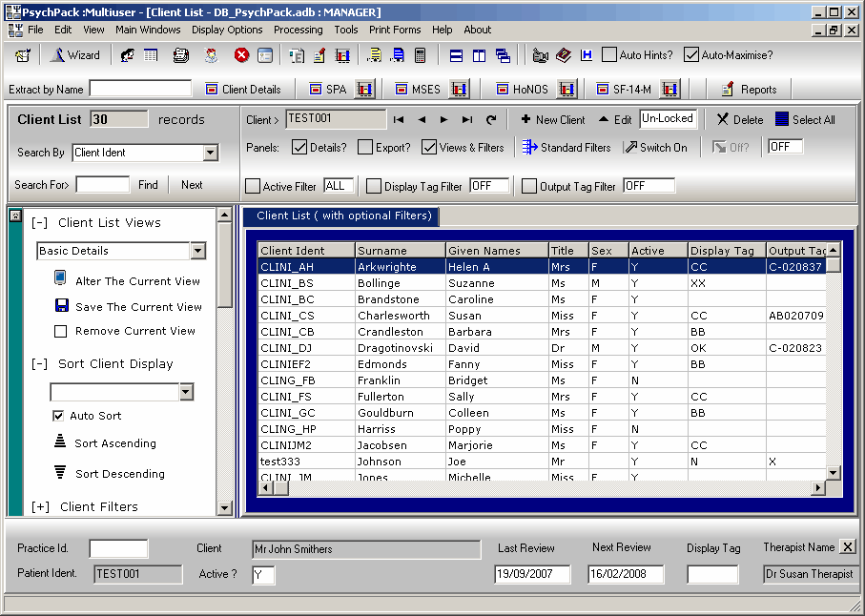Open the Basic Details view dropdown
The height and width of the screenshot is (616, 865).
point(197,251)
